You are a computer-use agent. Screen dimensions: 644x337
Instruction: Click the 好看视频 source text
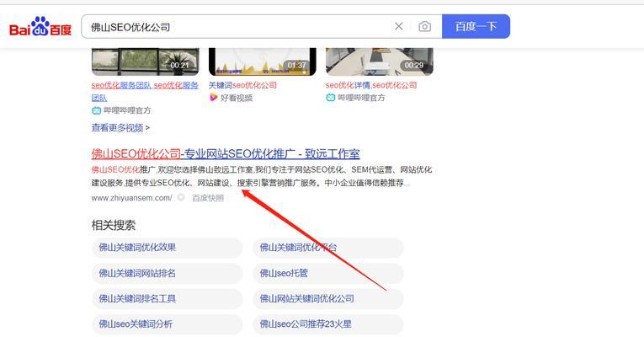(x=237, y=98)
